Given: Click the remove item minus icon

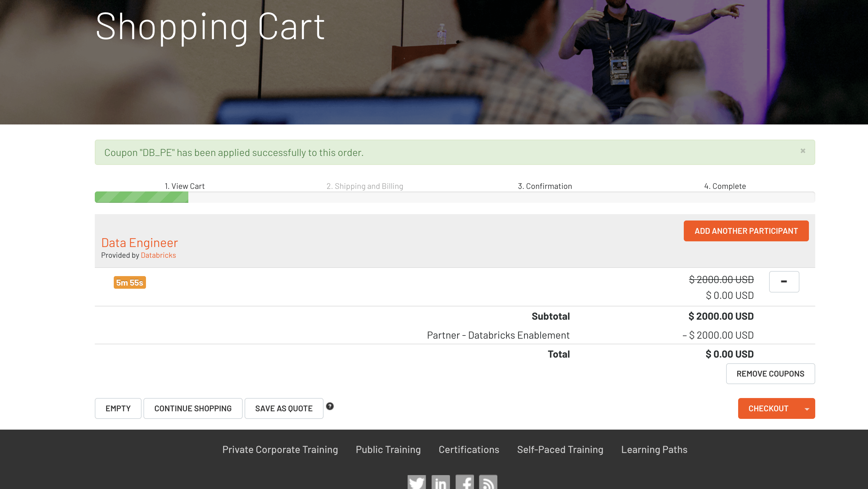Looking at the screenshot, I should (x=784, y=281).
